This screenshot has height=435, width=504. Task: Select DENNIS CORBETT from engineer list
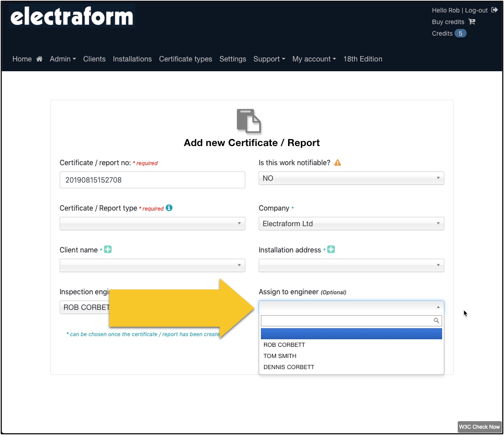(351, 367)
